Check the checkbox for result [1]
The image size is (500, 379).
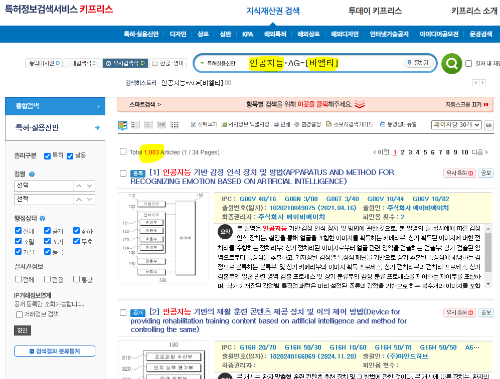click(x=123, y=173)
